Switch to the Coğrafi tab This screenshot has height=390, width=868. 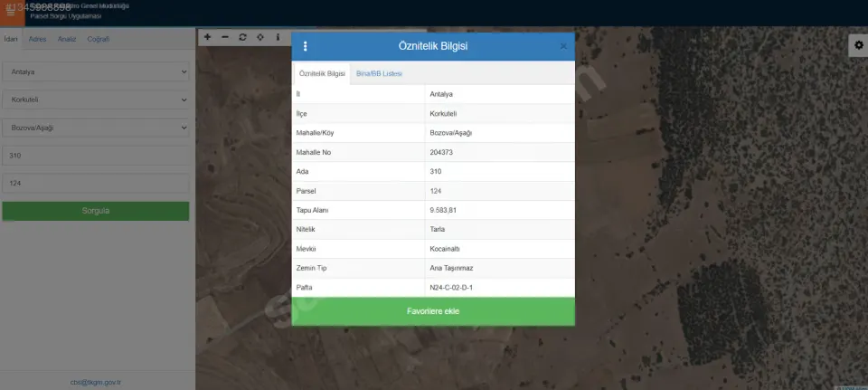click(99, 39)
